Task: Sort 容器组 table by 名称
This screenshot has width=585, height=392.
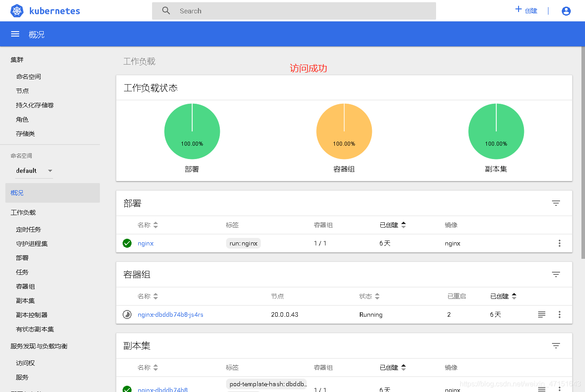Action: (x=148, y=296)
